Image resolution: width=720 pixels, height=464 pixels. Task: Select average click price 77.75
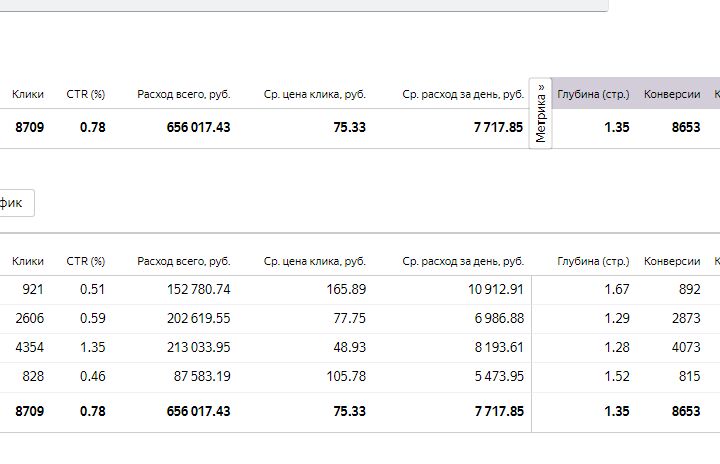pyautogui.click(x=350, y=318)
